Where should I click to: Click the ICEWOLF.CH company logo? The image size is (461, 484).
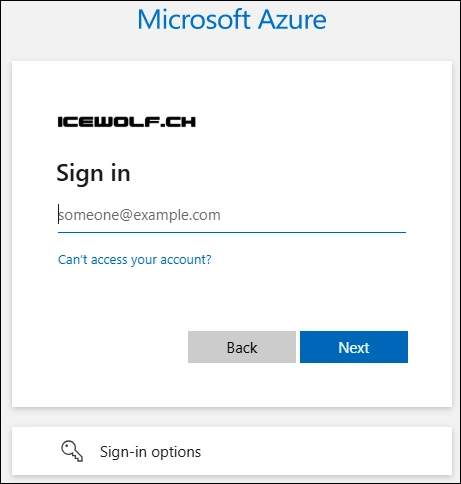click(127, 122)
